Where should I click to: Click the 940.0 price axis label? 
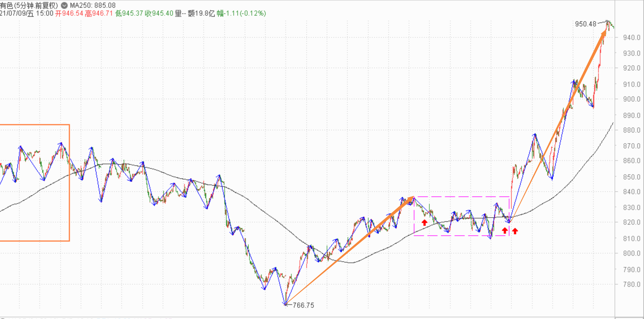click(x=631, y=37)
